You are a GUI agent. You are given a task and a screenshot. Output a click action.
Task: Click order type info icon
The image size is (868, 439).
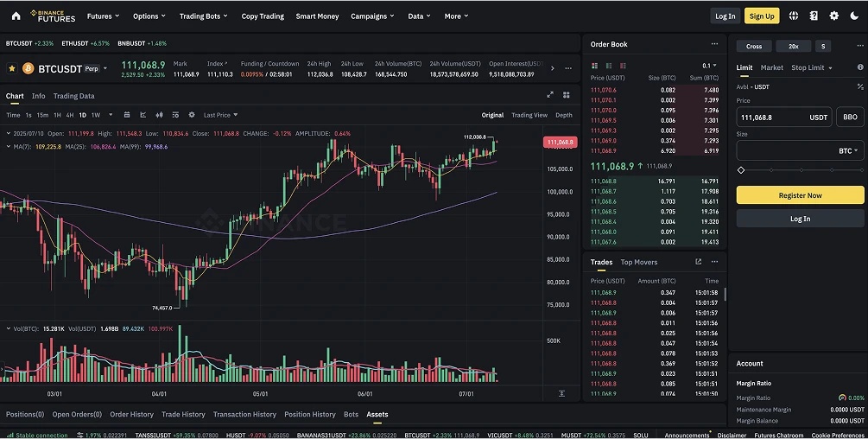pos(860,67)
